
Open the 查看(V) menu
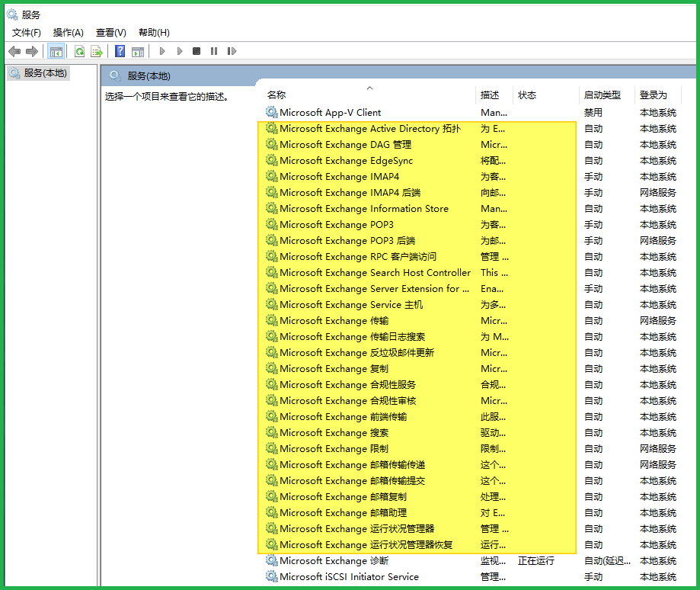coord(110,33)
